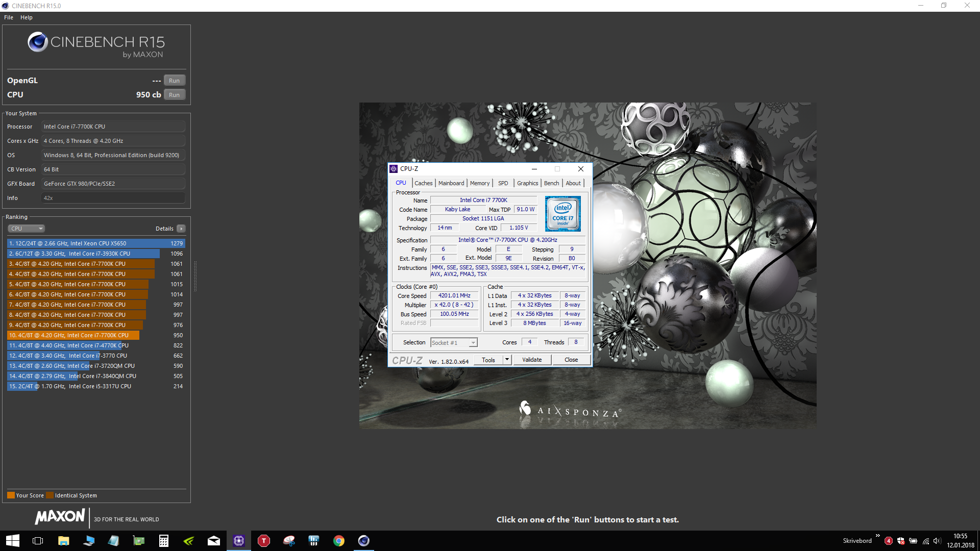Open the Socket #1 selection dropdown
980x551 pixels.
(454, 343)
